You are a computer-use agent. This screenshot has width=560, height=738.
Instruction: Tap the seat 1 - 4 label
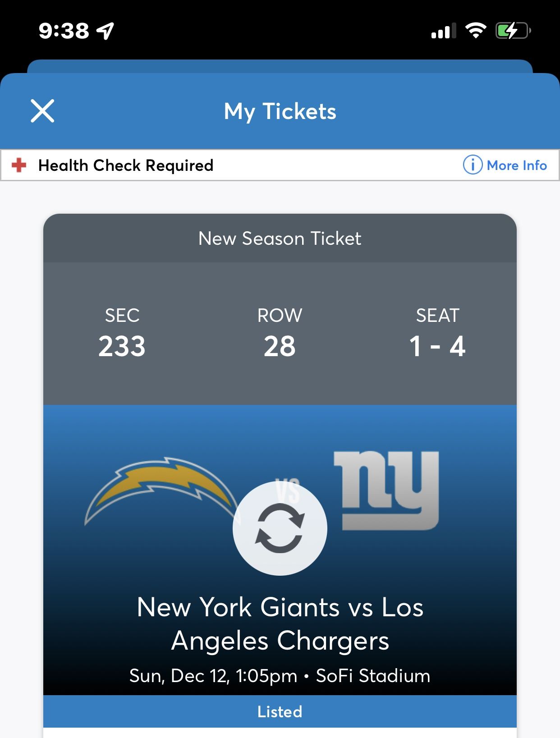(437, 346)
